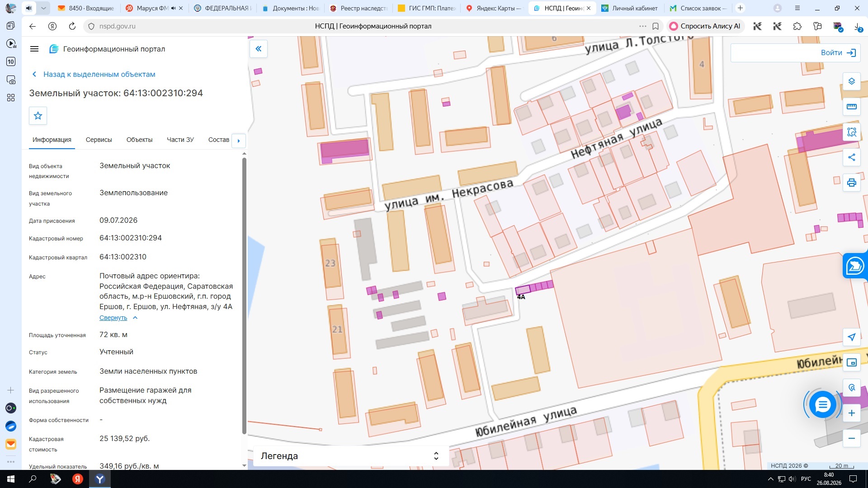Expand the Легенда panel
The width and height of the screenshot is (868, 488).
[351, 456]
